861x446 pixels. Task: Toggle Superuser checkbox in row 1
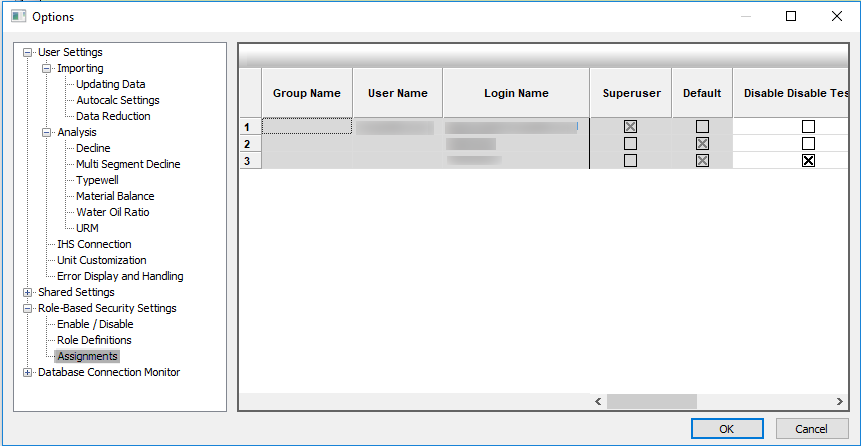point(630,127)
